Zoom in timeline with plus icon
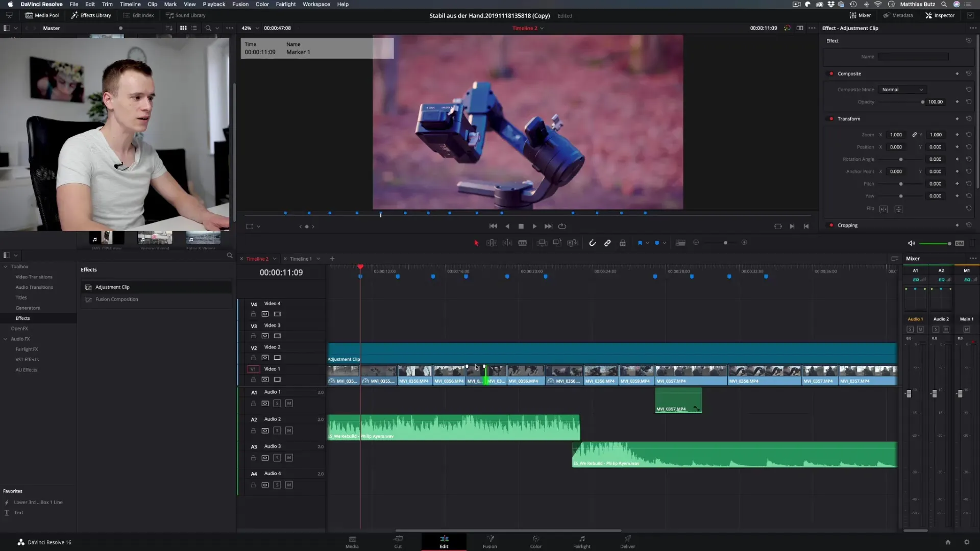 744,243
